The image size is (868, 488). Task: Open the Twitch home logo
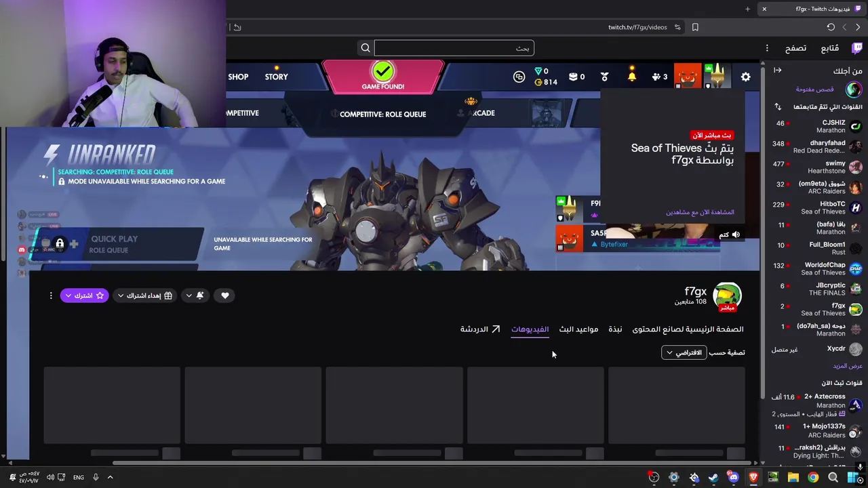pos(856,48)
